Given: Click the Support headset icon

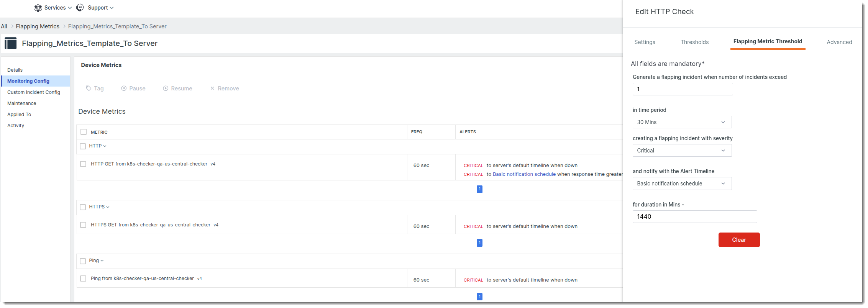Looking at the screenshot, I should tap(80, 8).
